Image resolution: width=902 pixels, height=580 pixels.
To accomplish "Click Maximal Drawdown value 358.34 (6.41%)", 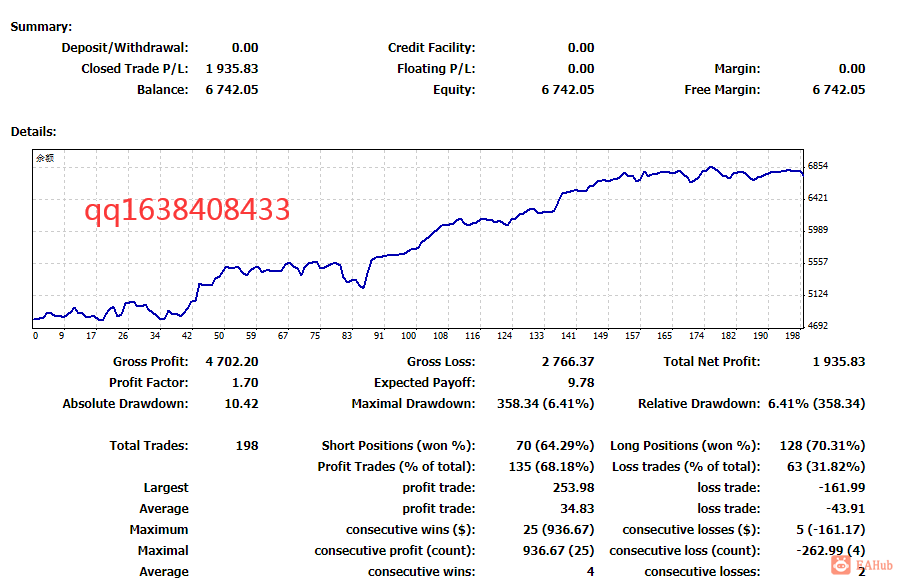I will [x=545, y=404].
